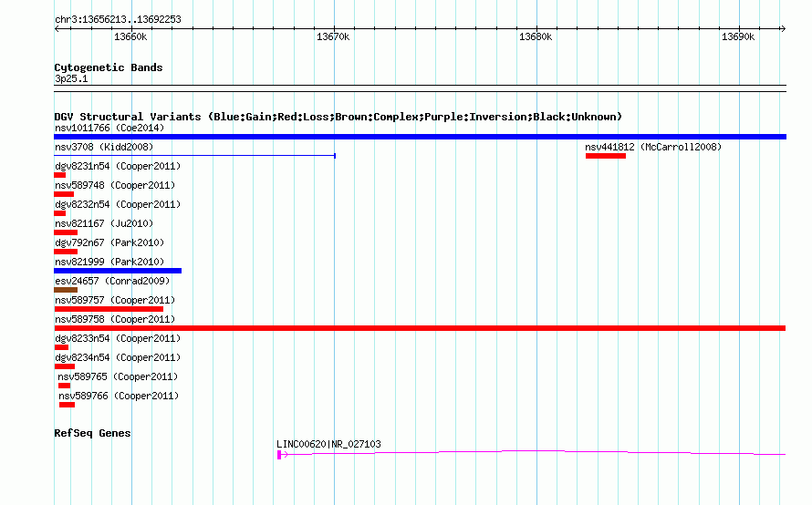Click the RefSeq Genes track title
Viewport: 812px width, 505px height.
click(x=92, y=433)
